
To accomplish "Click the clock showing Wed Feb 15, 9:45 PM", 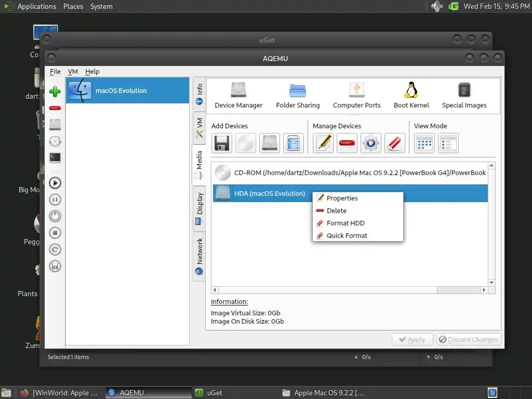I will (x=496, y=6).
